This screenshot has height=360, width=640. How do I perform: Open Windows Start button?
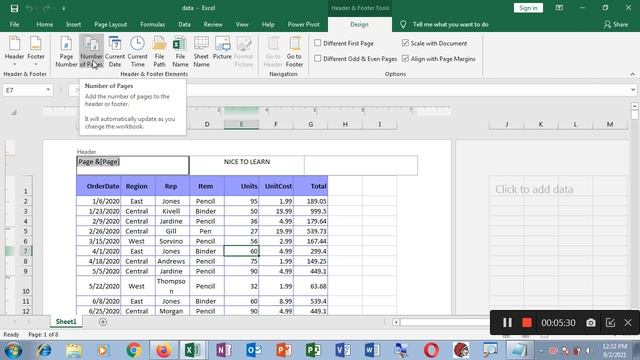(x=13, y=350)
